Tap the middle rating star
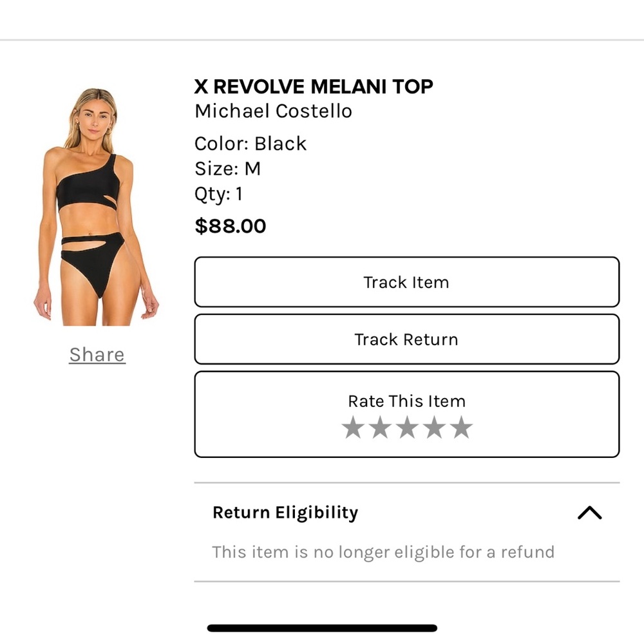The height and width of the screenshot is (644, 644). [406, 426]
